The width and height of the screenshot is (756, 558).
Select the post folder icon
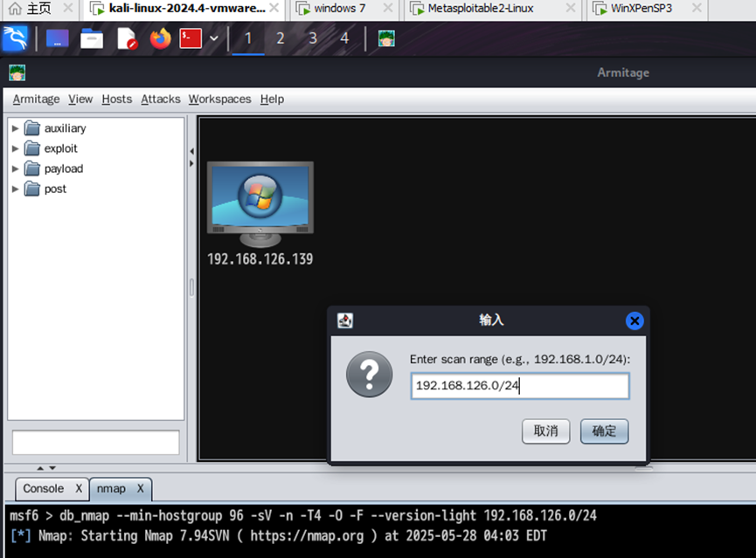click(32, 189)
